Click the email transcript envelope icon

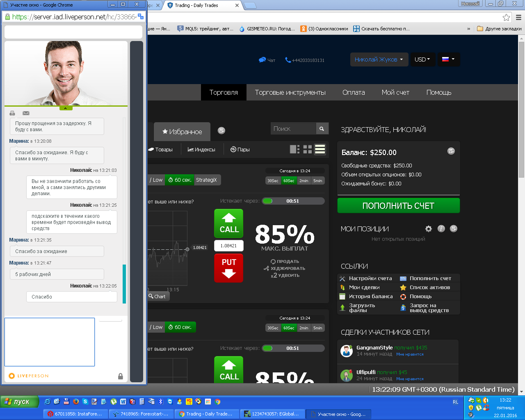coord(26,113)
